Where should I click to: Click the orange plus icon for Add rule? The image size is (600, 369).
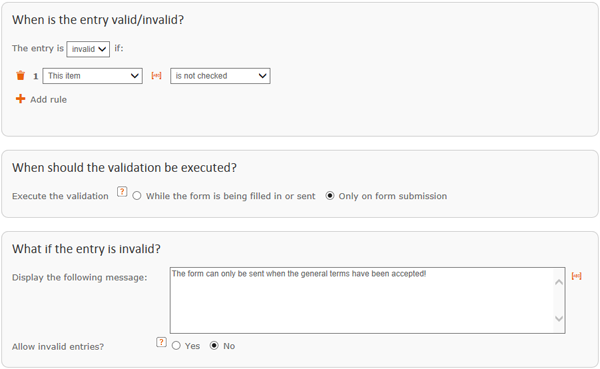point(20,99)
